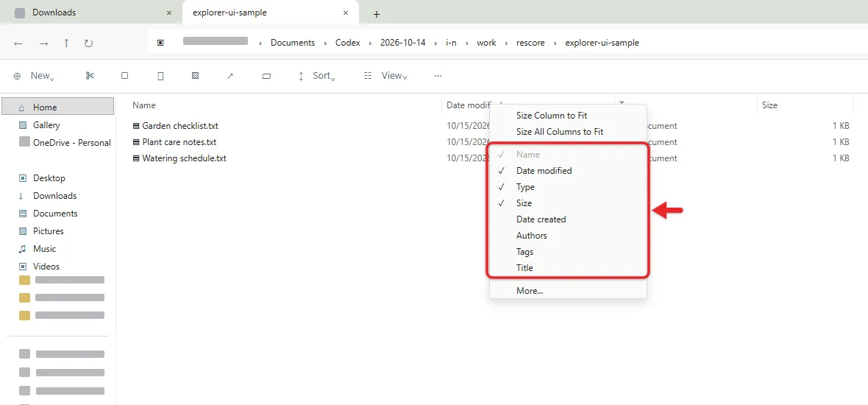Screen dimensions: 868x405
Task: Click the Delete icon in toolbar
Action: (266, 76)
